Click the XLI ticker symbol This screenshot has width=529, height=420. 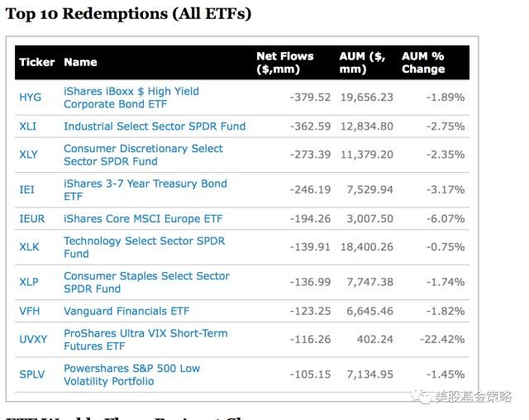(28, 126)
